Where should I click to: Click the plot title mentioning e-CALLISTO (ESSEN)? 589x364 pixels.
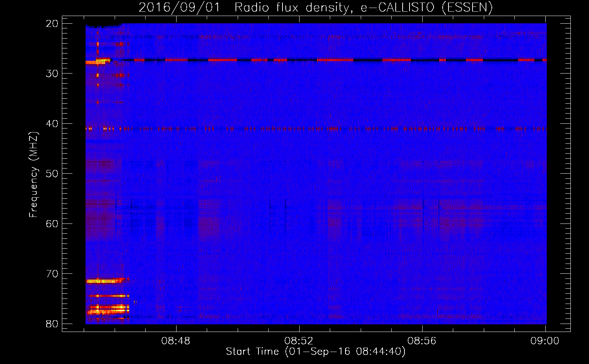316,7
